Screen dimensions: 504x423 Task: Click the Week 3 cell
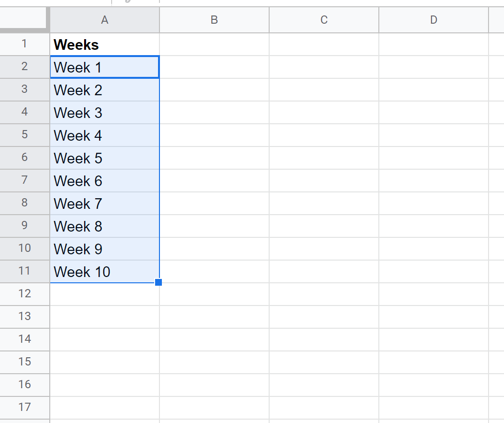click(x=105, y=113)
